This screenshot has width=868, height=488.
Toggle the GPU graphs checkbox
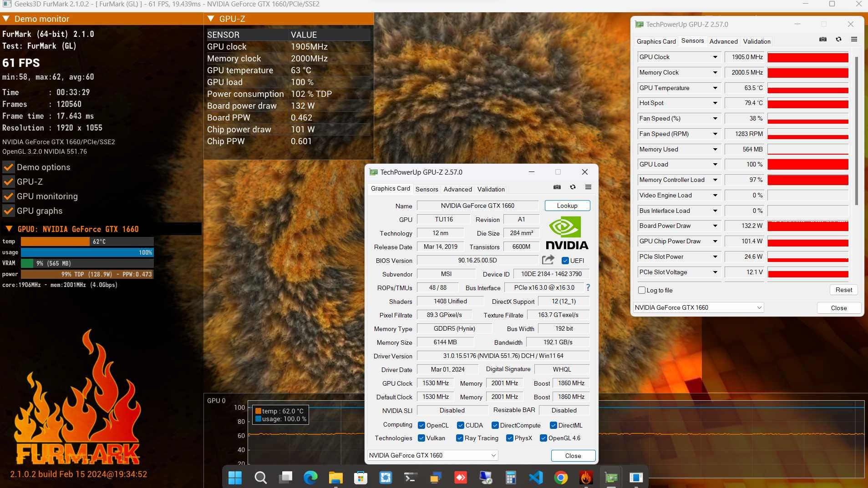click(x=8, y=211)
